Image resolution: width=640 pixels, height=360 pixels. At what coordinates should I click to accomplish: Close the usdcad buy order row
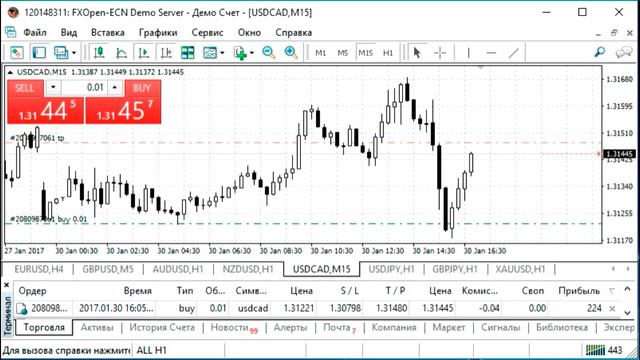click(x=612, y=309)
